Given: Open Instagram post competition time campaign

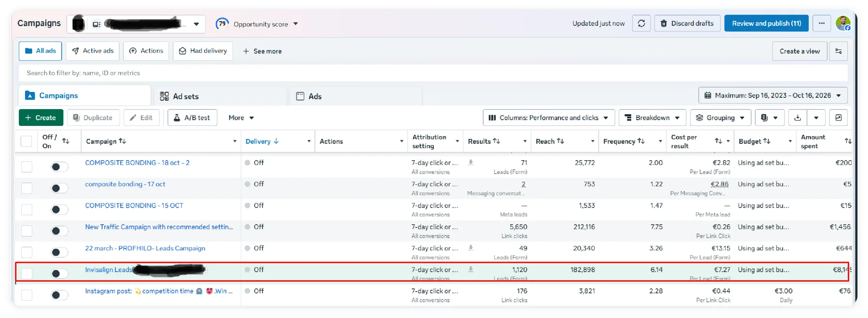Looking at the screenshot, I should point(159,291).
